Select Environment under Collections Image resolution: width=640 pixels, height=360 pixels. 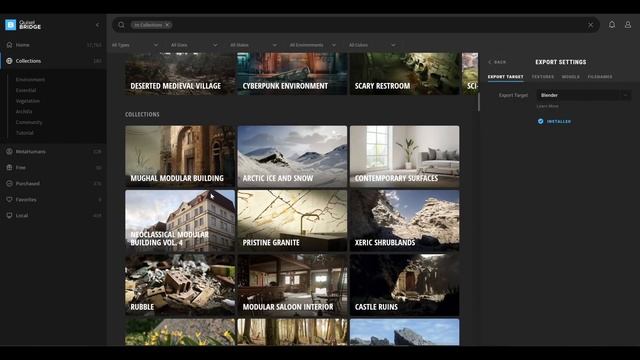click(x=30, y=80)
